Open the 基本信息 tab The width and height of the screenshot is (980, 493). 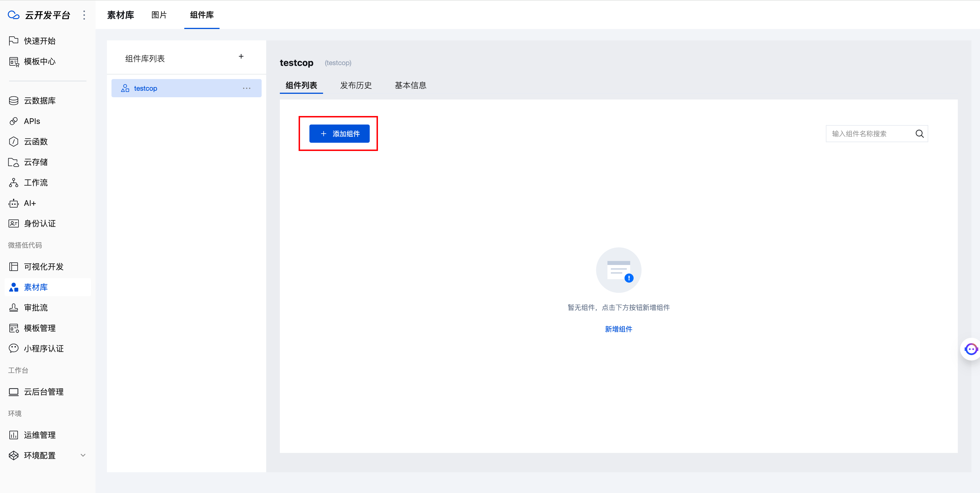(410, 85)
